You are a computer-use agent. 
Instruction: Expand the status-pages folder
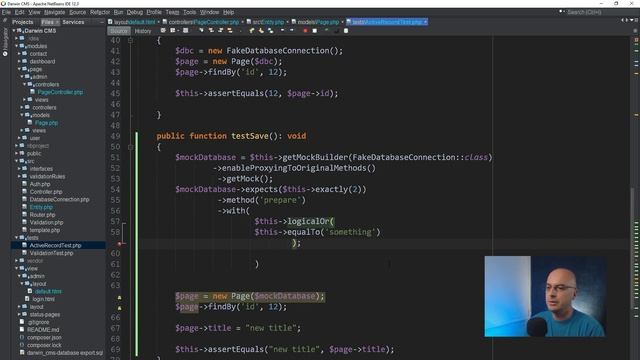[x=19, y=314]
